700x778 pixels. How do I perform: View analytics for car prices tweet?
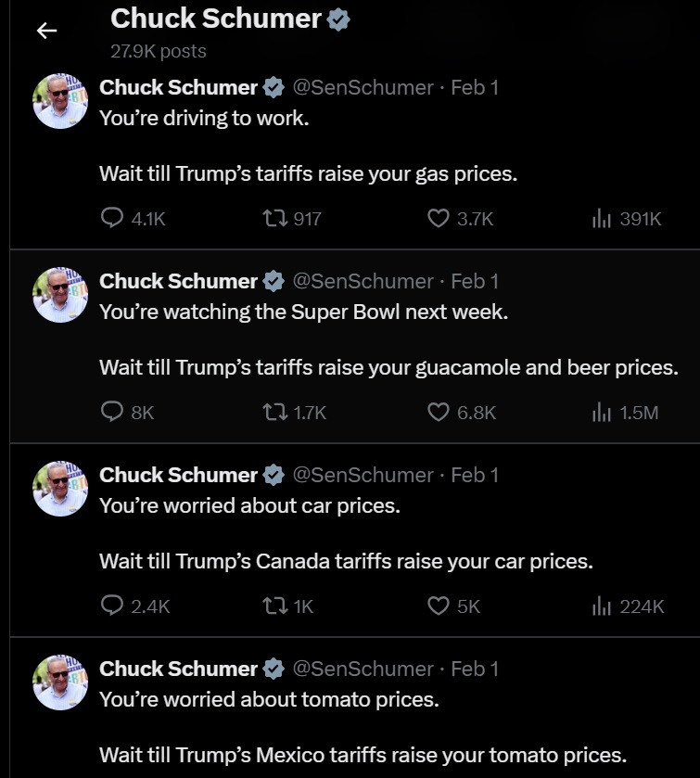[603, 606]
